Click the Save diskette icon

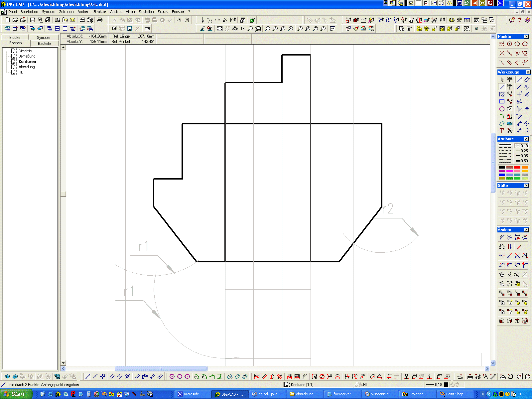pyautogui.click(x=33, y=20)
